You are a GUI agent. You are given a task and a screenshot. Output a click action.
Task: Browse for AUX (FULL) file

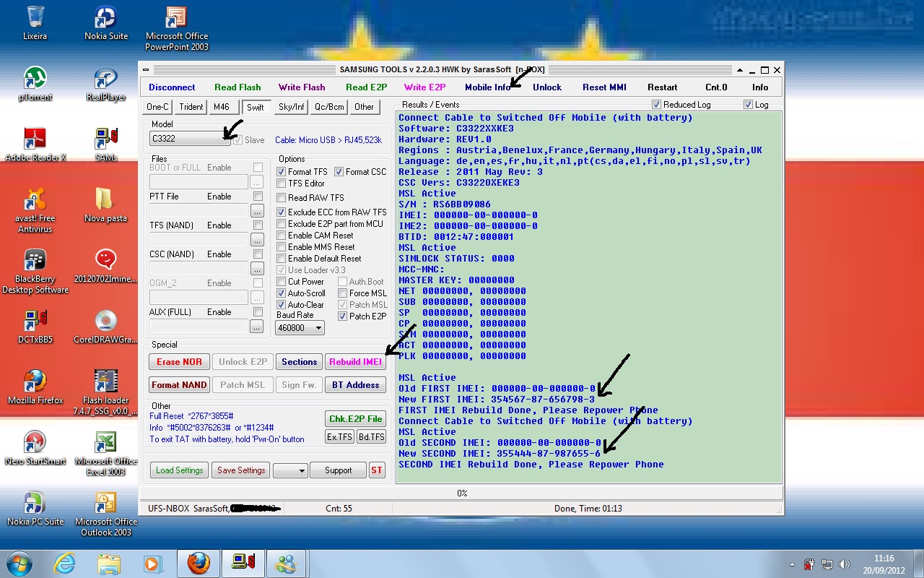[x=257, y=327]
